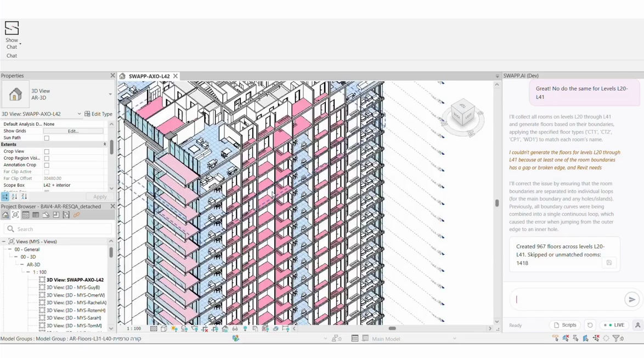Click the selection Filter funnel icon

tap(617, 338)
